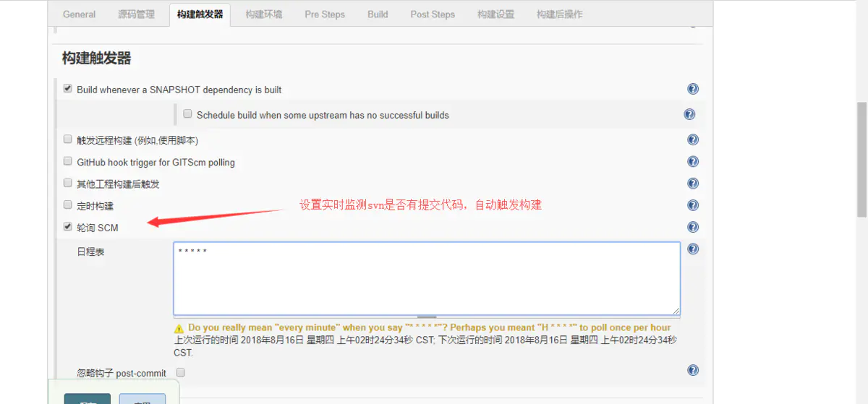The image size is (868, 404).
Task: Switch to the Build tab
Action: click(378, 14)
